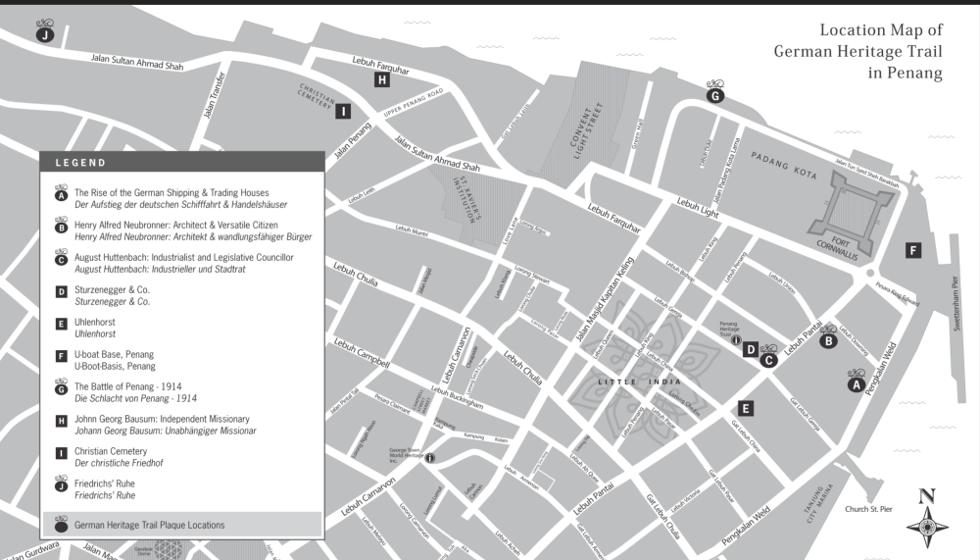Click the 'Pesara King Edward' label

click(x=897, y=294)
